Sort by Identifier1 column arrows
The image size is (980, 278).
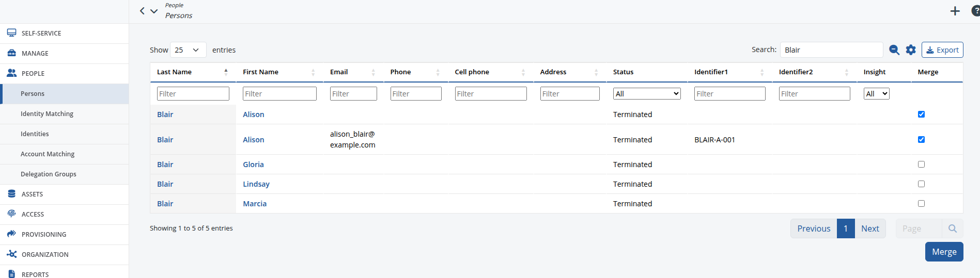(x=762, y=72)
